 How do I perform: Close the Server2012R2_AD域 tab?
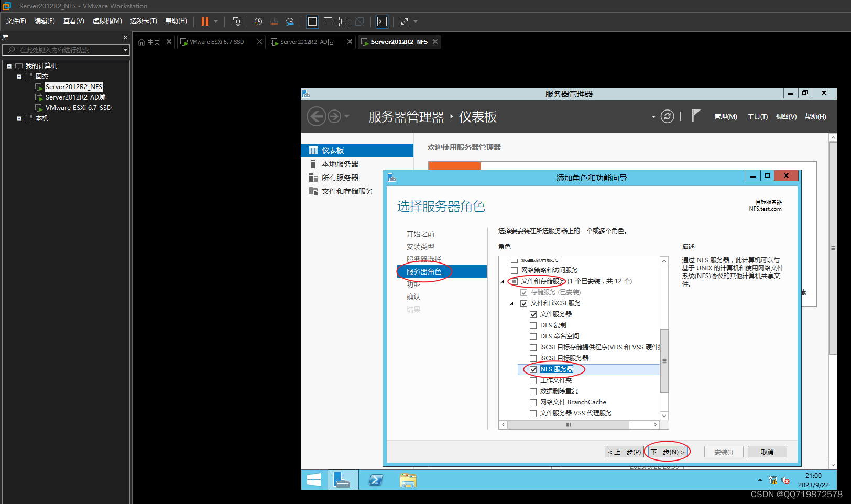(350, 42)
